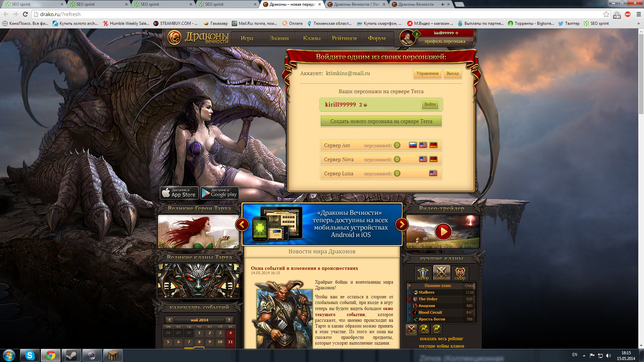Click the Драконы Вечности logo
Screen dimensions: 644x362
[198, 38]
